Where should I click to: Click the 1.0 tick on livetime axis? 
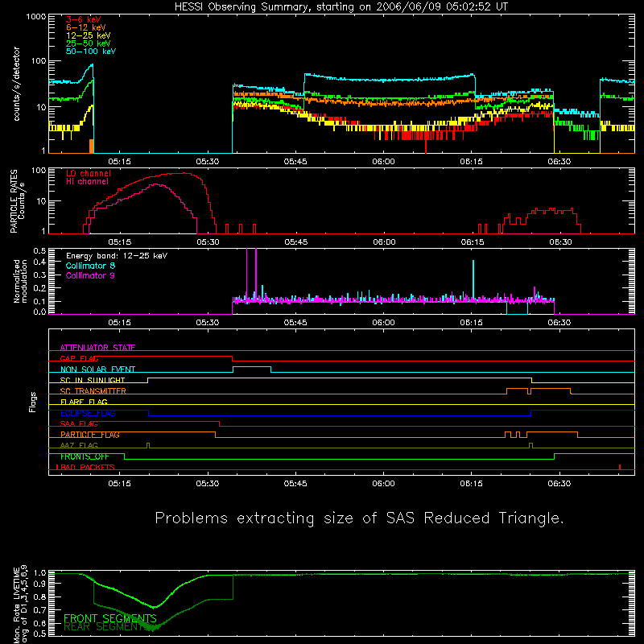[39, 572]
